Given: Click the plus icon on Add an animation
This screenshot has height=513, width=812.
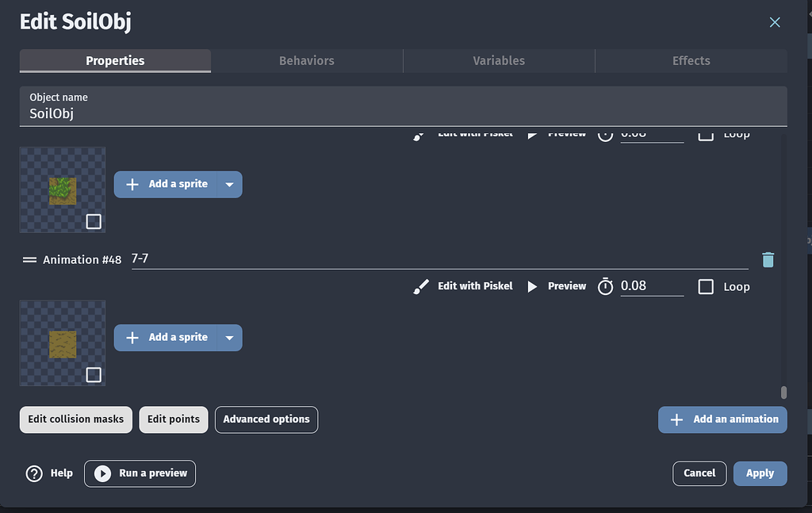Looking at the screenshot, I should [x=678, y=419].
